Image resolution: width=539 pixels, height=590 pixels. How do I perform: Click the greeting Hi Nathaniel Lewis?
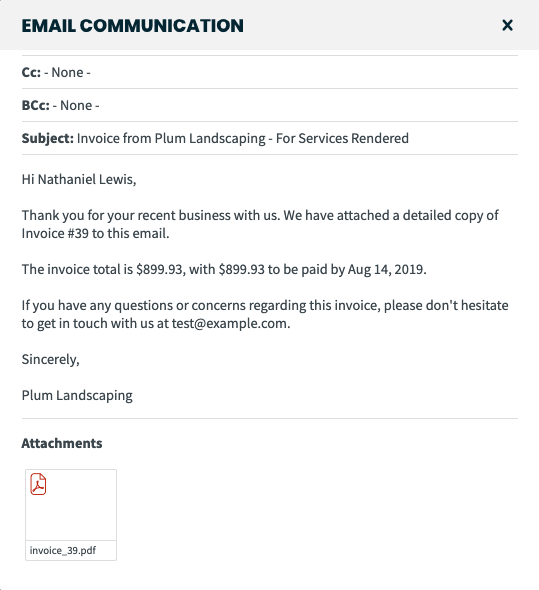point(79,179)
